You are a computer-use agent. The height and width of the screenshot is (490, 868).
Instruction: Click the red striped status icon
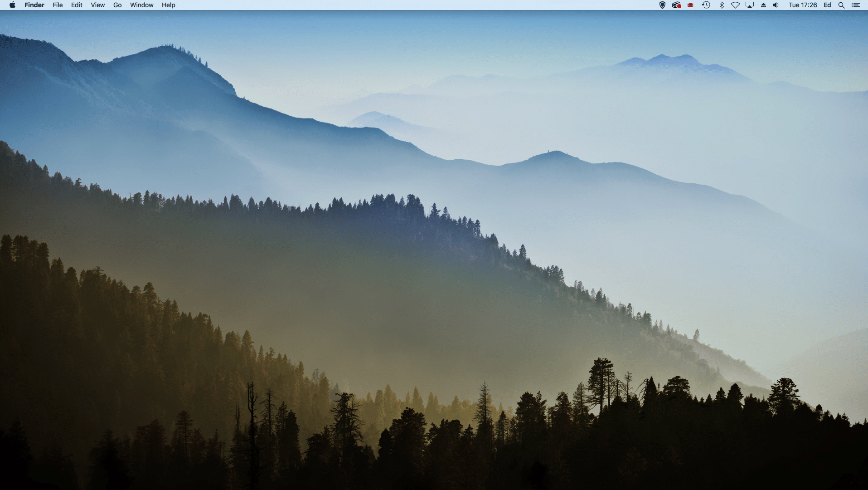690,5
